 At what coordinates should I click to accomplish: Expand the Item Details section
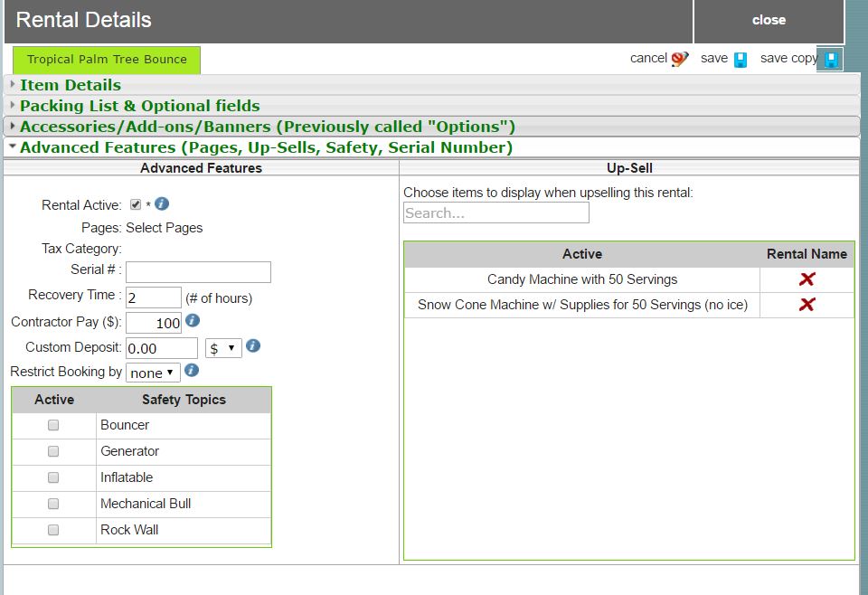(71, 85)
